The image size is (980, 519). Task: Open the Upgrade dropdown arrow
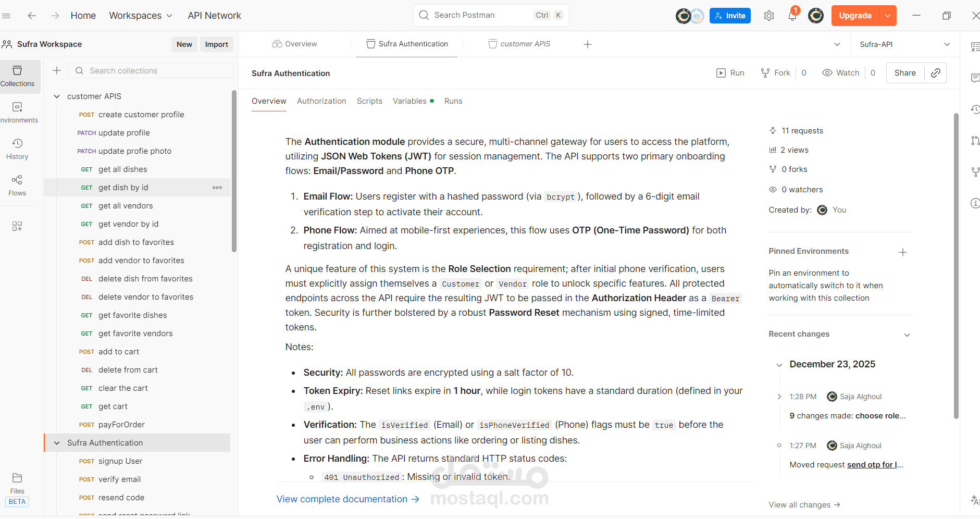(888, 16)
